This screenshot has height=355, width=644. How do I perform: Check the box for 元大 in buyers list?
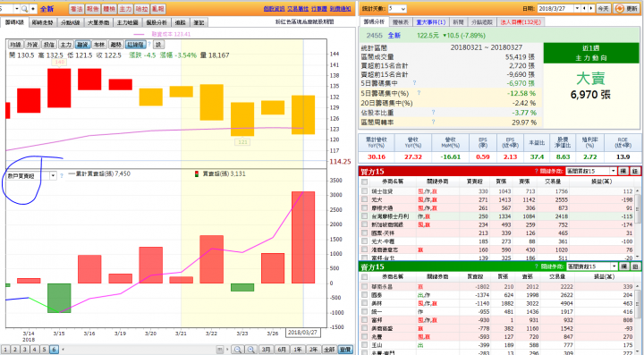point(364,199)
